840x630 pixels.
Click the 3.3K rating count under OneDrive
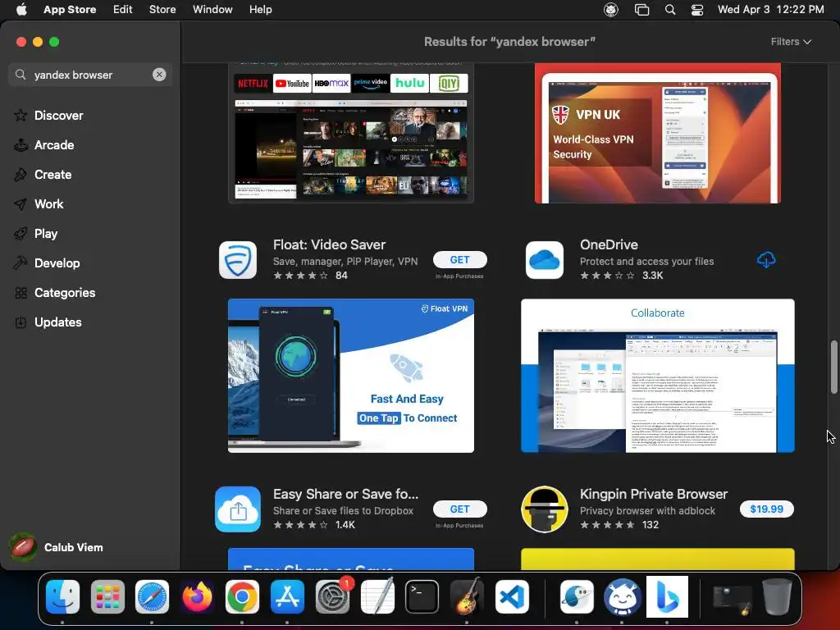[x=652, y=276]
